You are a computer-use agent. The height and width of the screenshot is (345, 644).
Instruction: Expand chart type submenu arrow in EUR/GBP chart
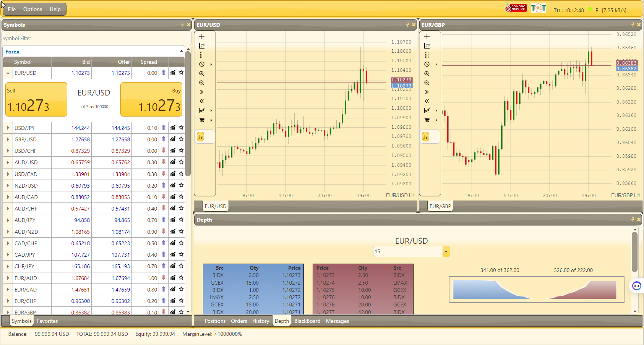(436, 111)
